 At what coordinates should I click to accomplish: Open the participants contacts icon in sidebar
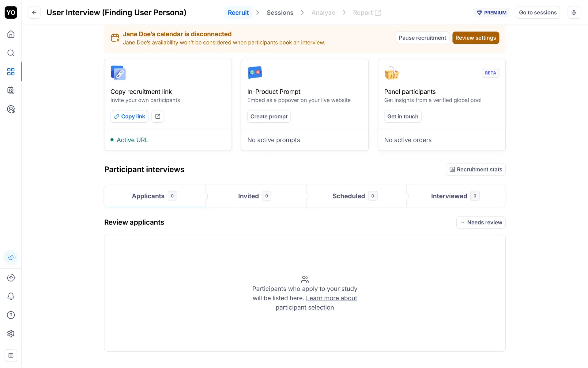tap(11, 90)
